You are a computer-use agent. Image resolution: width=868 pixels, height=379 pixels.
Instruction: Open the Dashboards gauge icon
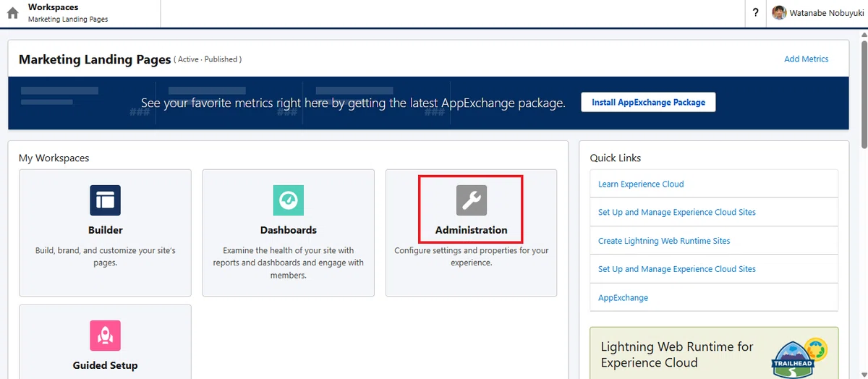(x=288, y=200)
